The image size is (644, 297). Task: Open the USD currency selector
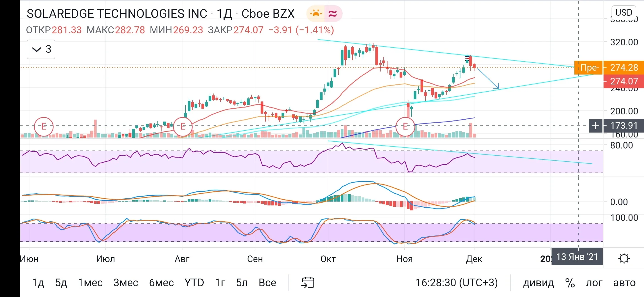(624, 13)
